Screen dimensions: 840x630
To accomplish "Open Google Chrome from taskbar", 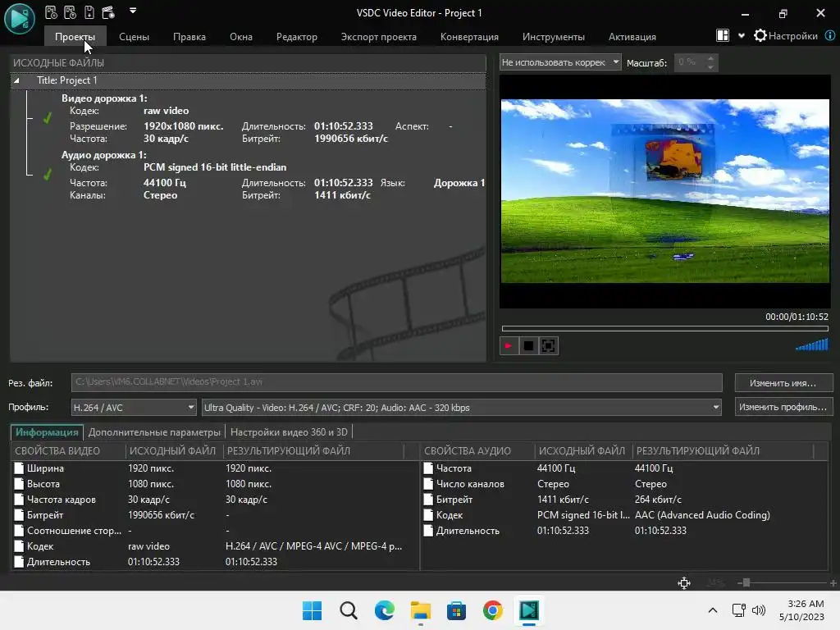I will (492, 610).
